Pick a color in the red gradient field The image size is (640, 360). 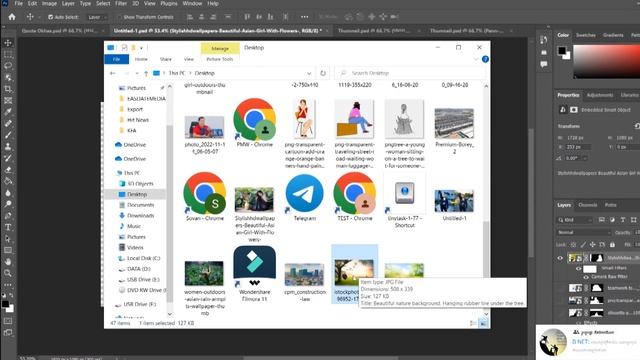607,61
